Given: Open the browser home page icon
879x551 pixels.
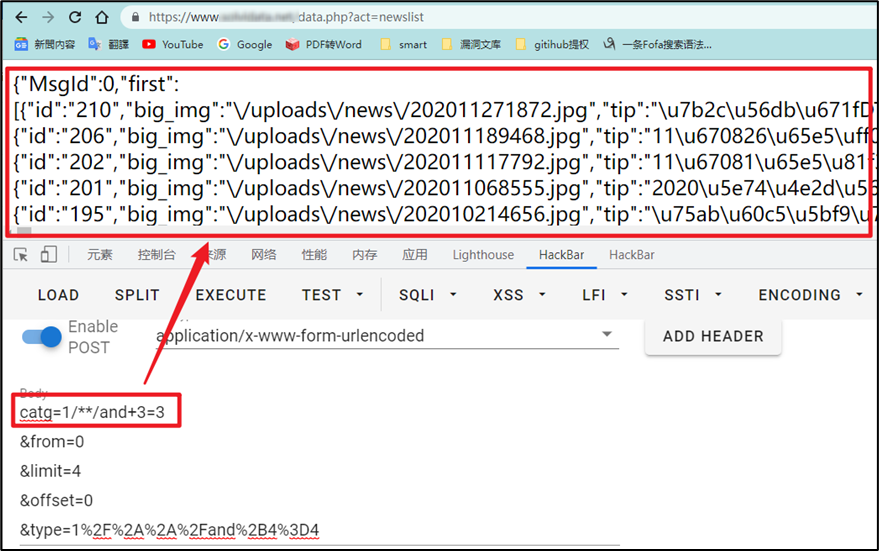Looking at the screenshot, I should coord(101,17).
